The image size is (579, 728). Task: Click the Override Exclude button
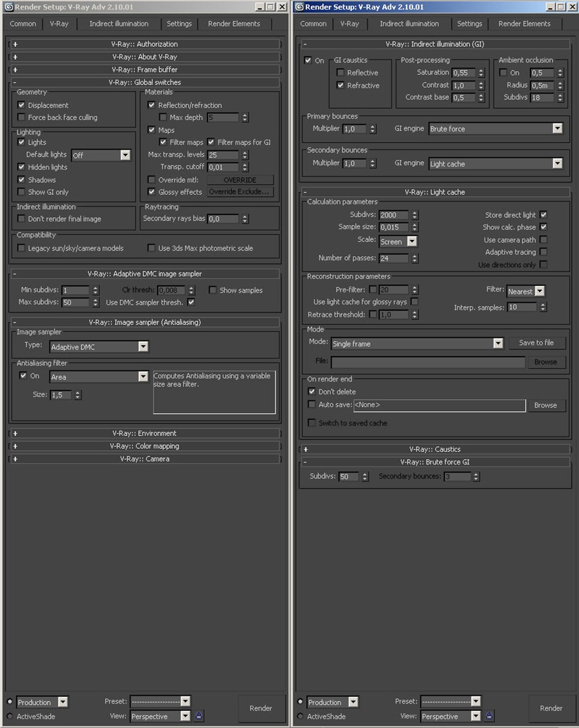pyautogui.click(x=240, y=191)
